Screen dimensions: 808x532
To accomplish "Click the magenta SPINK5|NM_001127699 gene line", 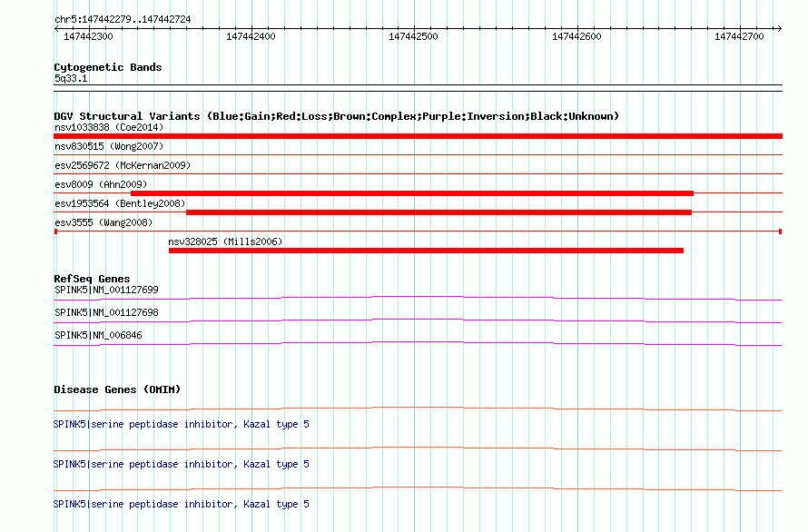I will (418, 298).
